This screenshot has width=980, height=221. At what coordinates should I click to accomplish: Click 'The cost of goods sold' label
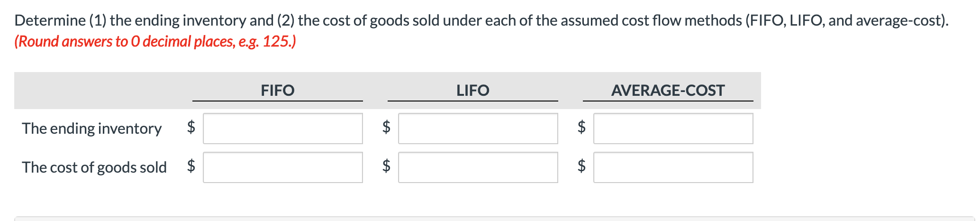94,167
